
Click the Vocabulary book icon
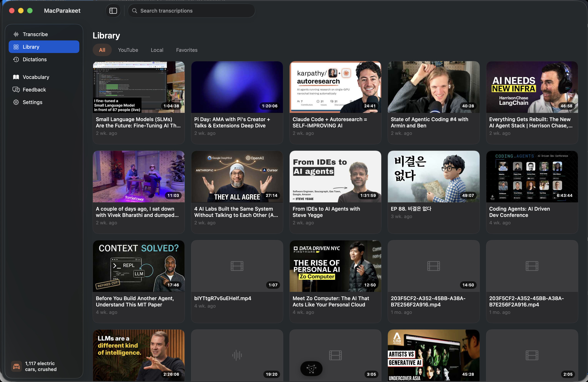[x=16, y=77]
